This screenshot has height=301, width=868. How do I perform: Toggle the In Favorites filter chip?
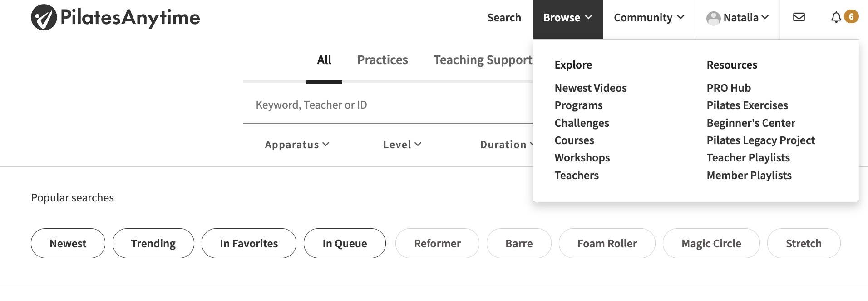249,243
